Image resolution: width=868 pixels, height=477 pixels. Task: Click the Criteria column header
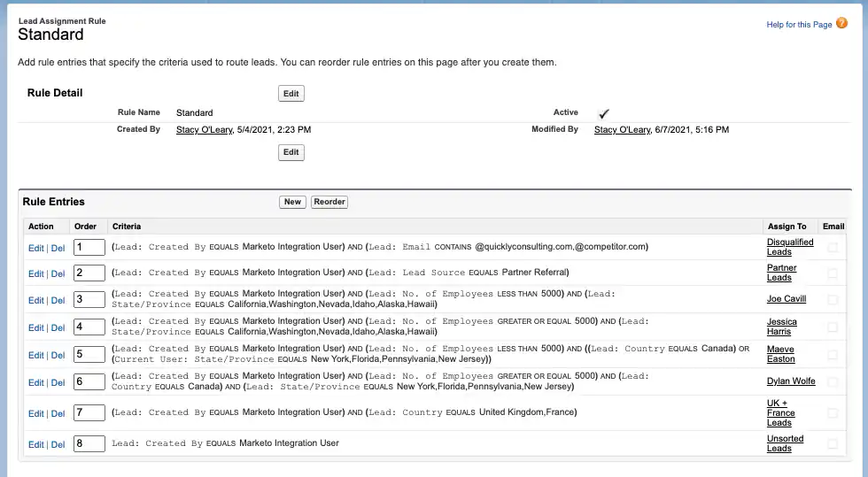(126, 227)
